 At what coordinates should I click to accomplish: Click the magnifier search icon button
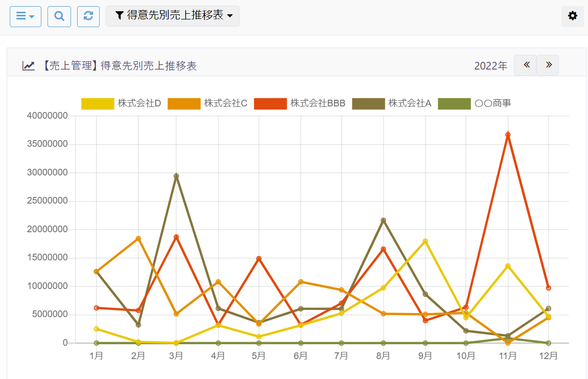(59, 16)
